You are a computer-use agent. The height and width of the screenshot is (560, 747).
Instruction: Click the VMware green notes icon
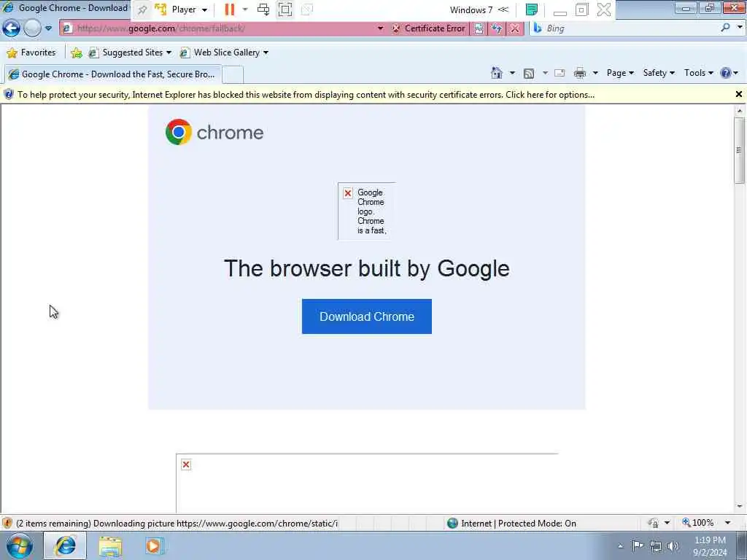(x=531, y=9)
